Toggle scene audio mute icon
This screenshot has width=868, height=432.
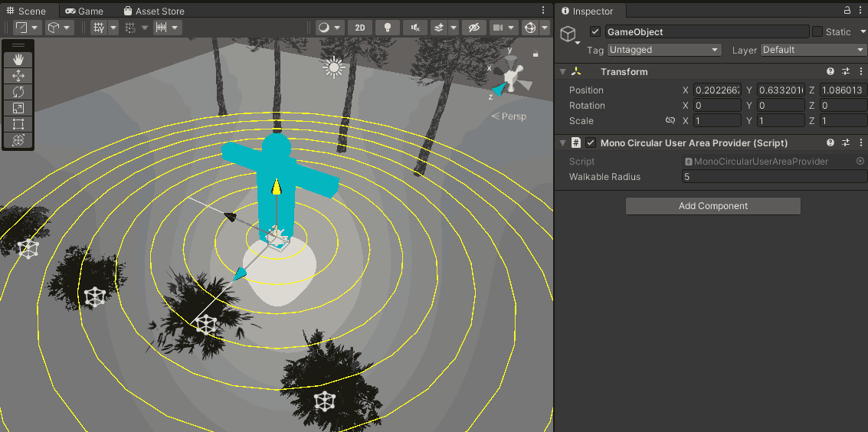point(415,28)
